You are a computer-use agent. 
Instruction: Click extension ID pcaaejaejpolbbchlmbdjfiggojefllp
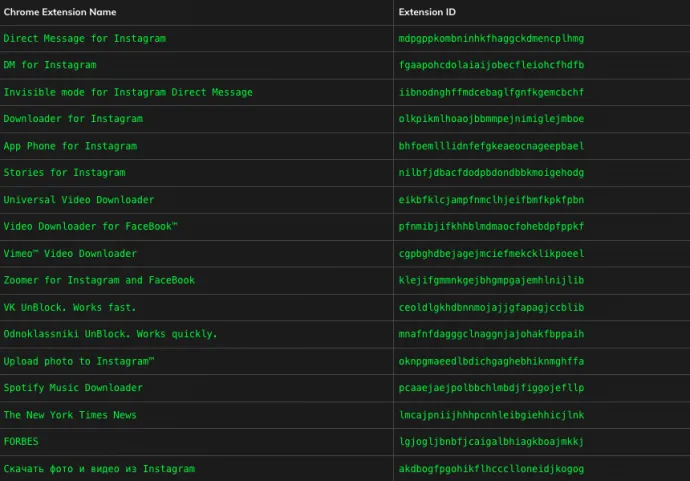click(492, 388)
